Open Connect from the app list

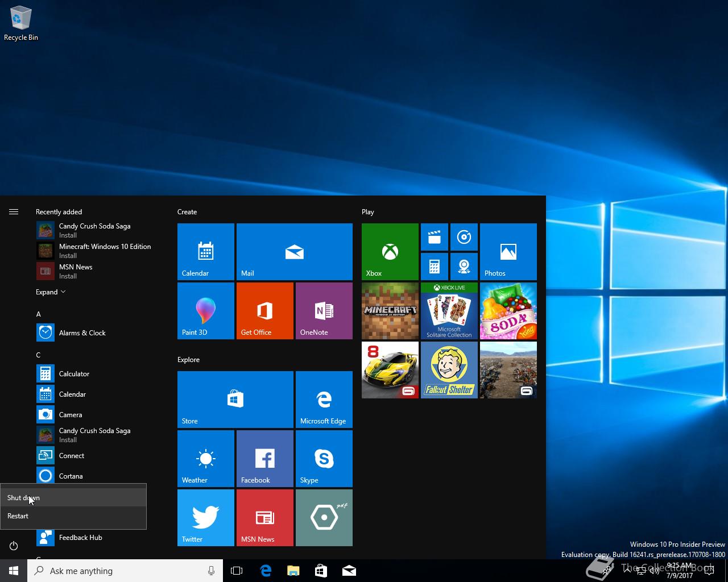[x=97, y=455]
